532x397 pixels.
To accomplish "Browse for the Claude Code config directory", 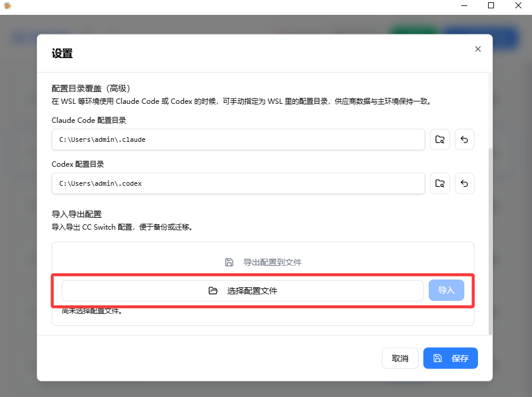I will 440,139.
